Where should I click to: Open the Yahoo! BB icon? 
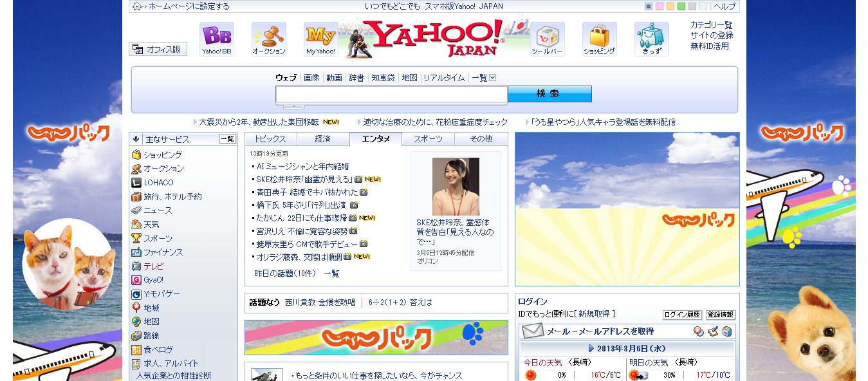click(x=217, y=39)
